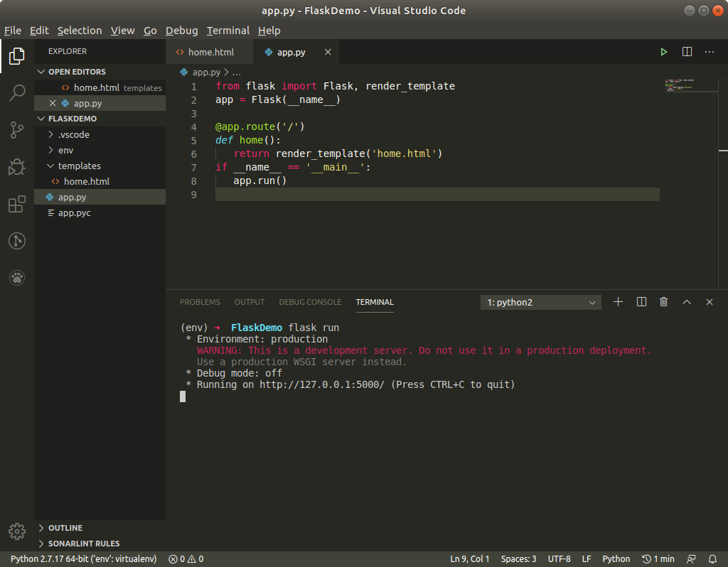Image resolution: width=728 pixels, height=567 pixels.
Task: Close the app.py editor tab
Action: (x=328, y=52)
